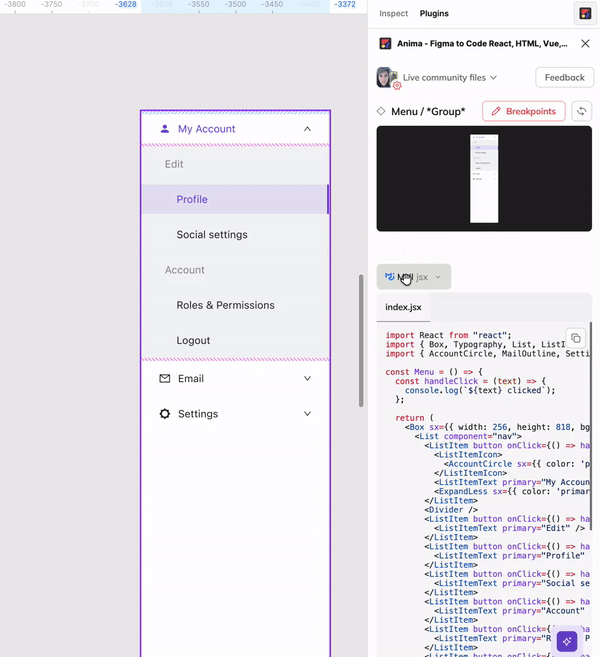Viewport: 600px width, 657px height.
Task: Switch to the Inspect tab
Action: [x=393, y=14]
